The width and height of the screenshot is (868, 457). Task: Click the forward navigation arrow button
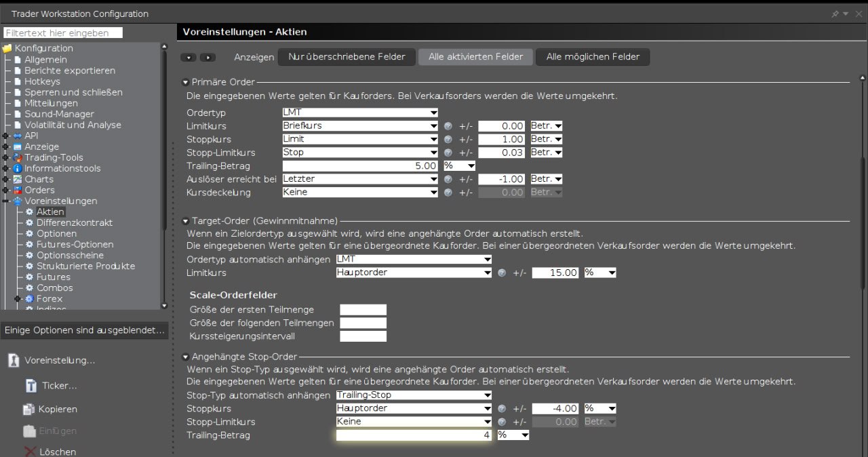pos(208,58)
